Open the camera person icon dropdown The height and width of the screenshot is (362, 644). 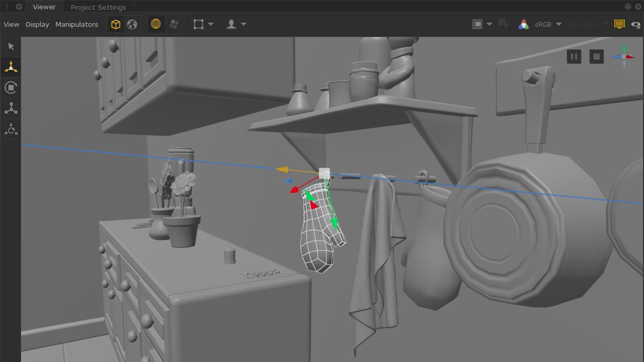click(x=243, y=25)
